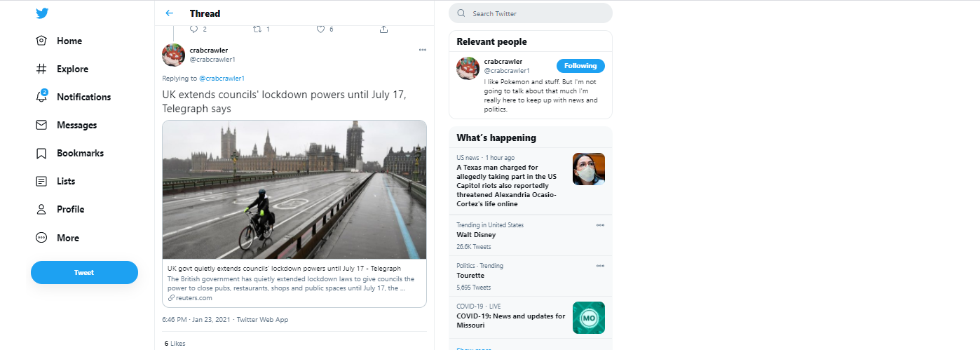This screenshot has height=350, width=980.
Task: Click the blue Tweet button
Action: point(84,272)
